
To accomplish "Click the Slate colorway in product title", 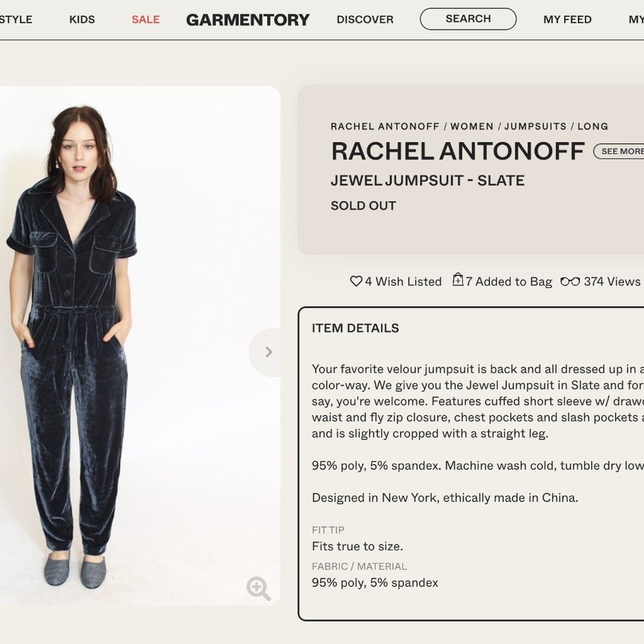I will 502,180.
